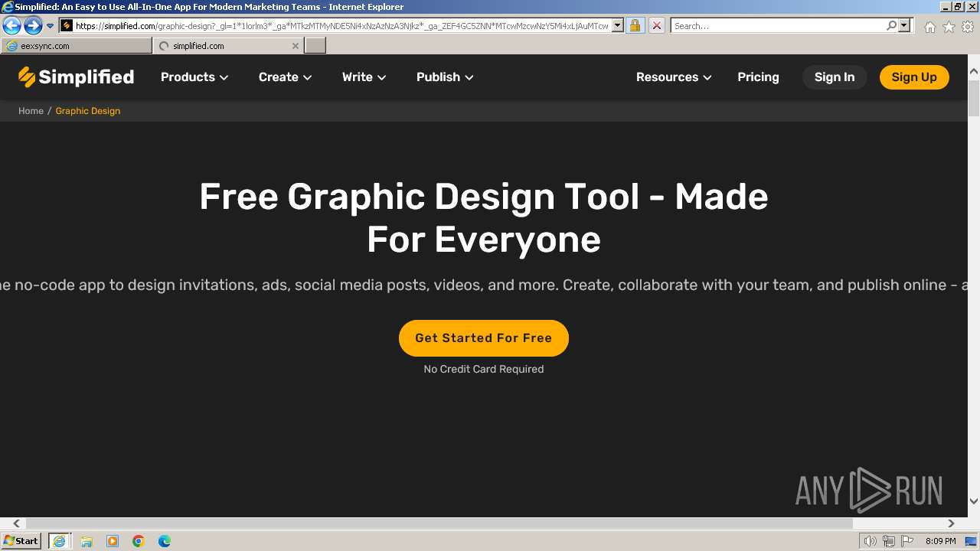This screenshot has width=980, height=551.
Task: Switch to the eexsync.com tab
Action: pyautogui.click(x=77, y=46)
